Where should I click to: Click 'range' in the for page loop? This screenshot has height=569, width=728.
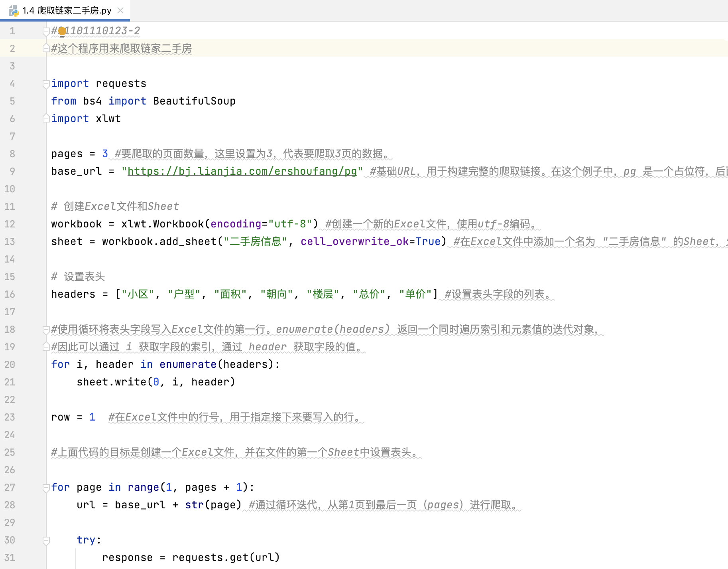[x=143, y=487]
